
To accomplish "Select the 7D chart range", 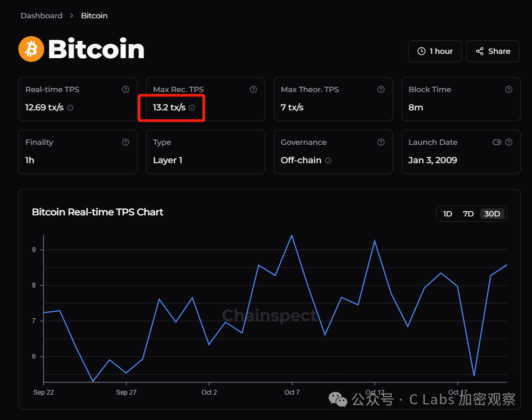I will 468,214.
